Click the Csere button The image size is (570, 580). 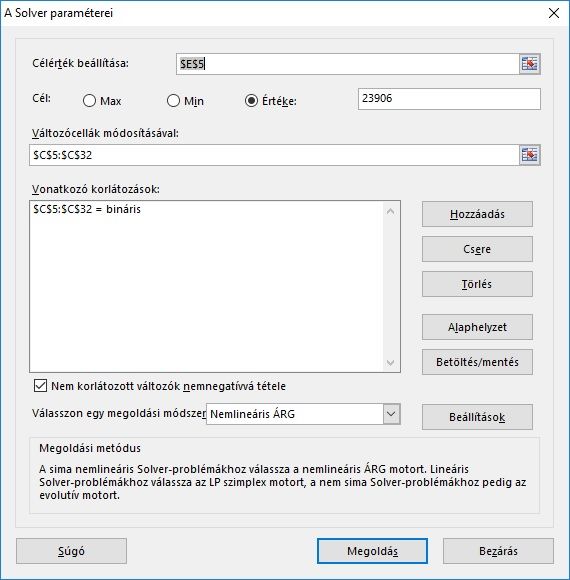click(477, 249)
